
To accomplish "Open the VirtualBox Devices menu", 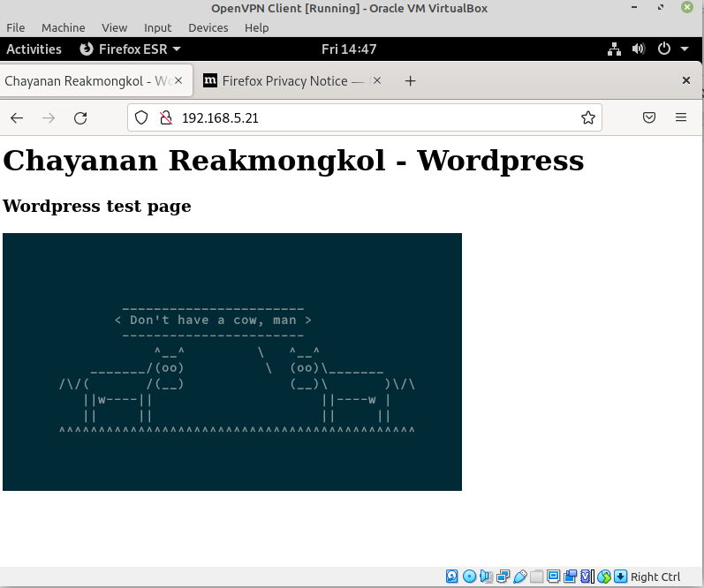I will pos(208,28).
